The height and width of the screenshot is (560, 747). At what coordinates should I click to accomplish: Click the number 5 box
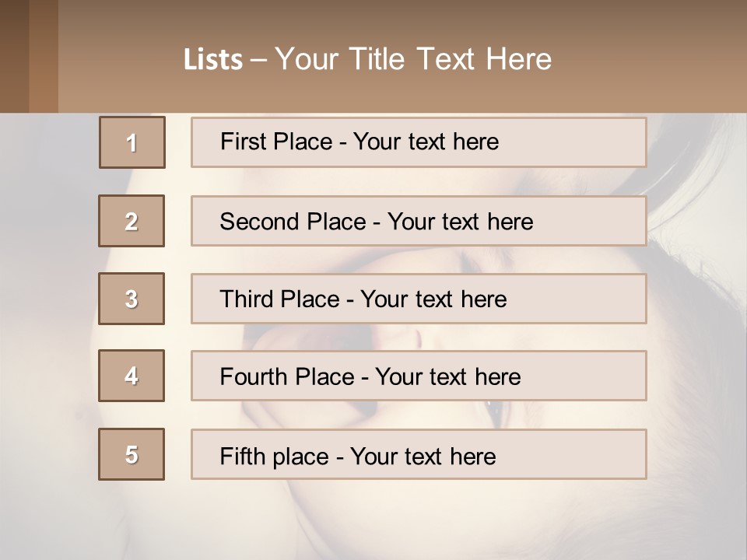(132, 454)
